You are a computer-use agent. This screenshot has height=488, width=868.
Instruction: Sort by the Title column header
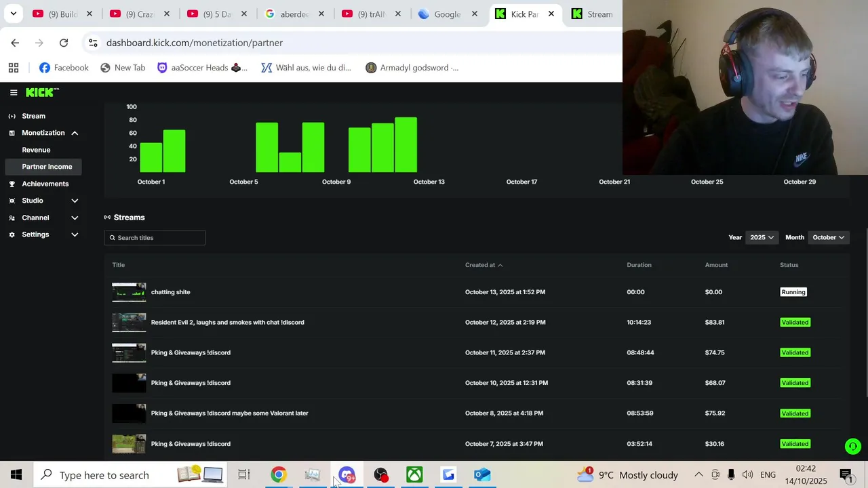point(119,265)
